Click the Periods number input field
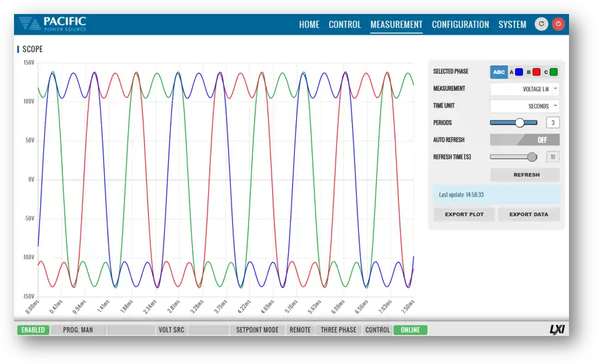This screenshot has width=597, height=364. coord(552,123)
